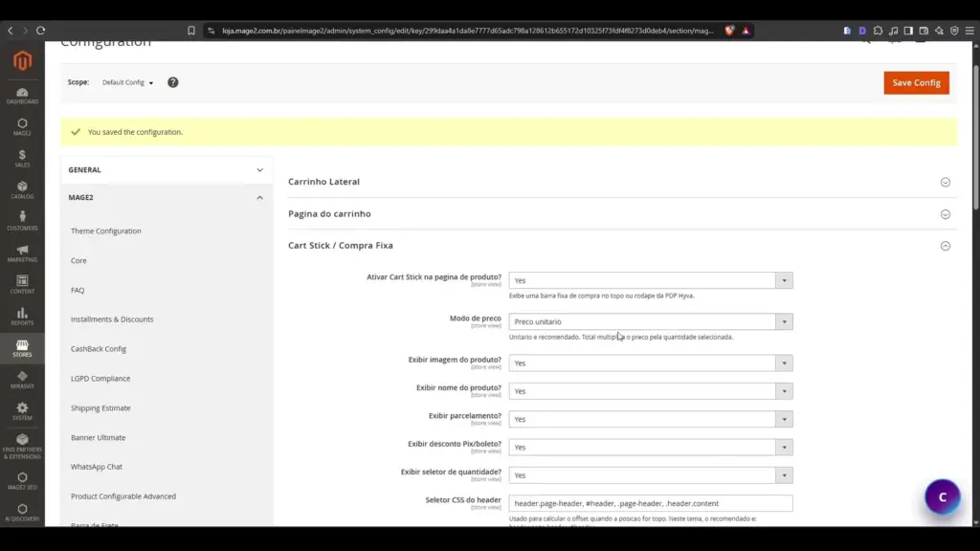Open Exibir seletor de quantidade dropdown
This screenshot has width=980, height=551.
pos(651,475)
